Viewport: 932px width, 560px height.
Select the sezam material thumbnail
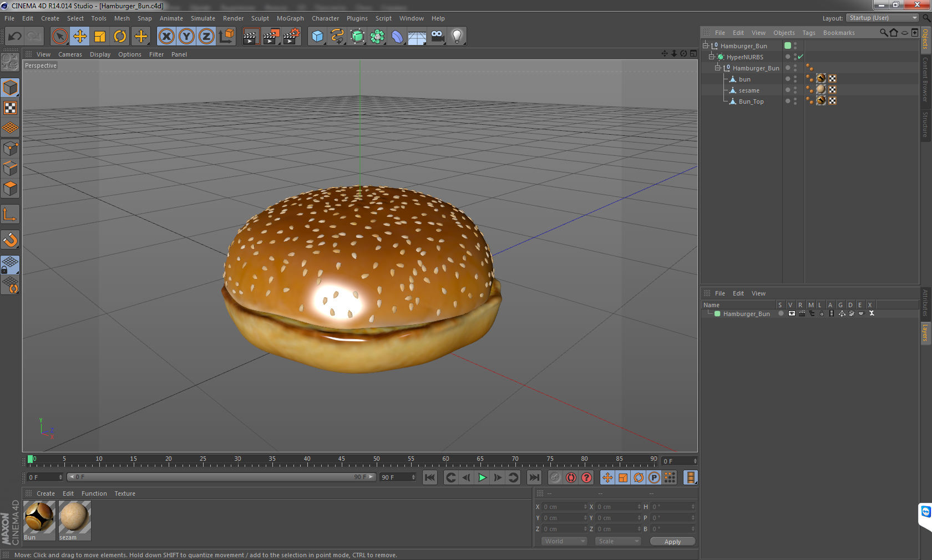click(x=74, y=517)
